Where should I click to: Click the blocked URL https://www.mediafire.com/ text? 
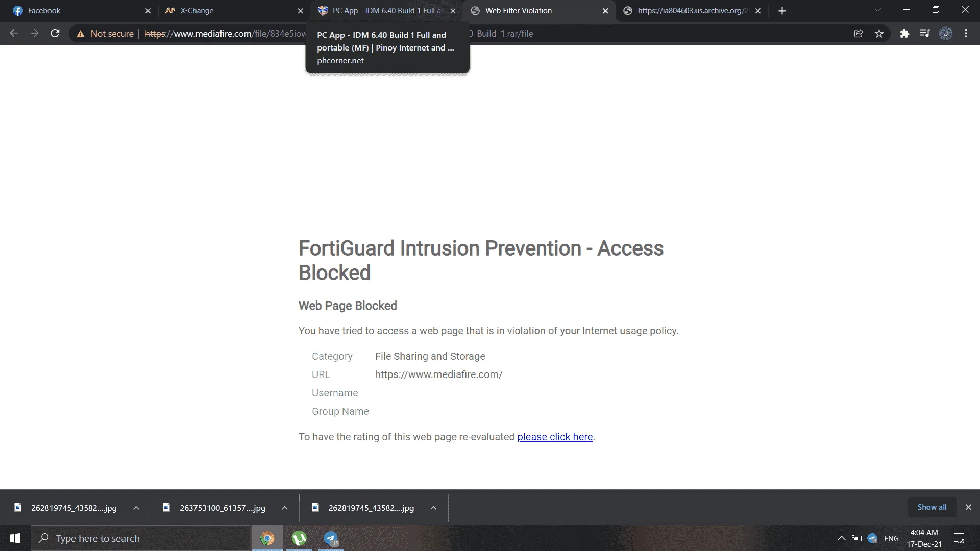(438, 374)
